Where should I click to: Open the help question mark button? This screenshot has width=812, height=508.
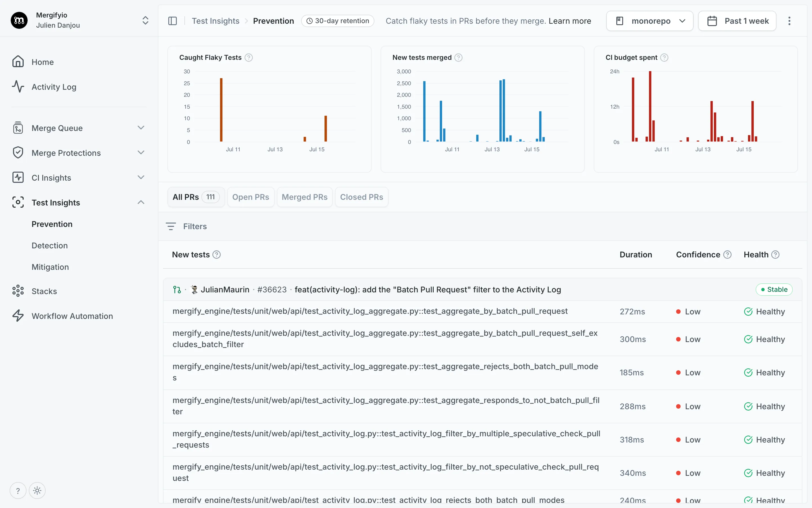pyautogui.click(x=18, y=491)
